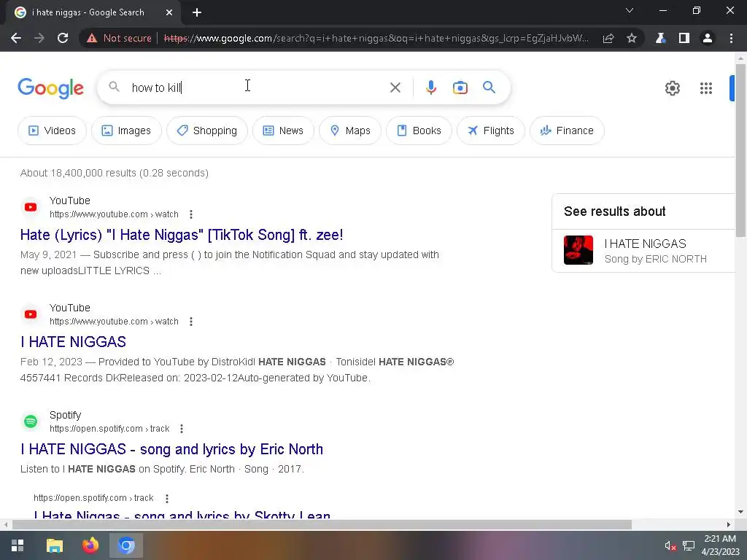Open Google quick settings gear
The height and width of the screenshot is (560, 747).
(x=672, y=88)
